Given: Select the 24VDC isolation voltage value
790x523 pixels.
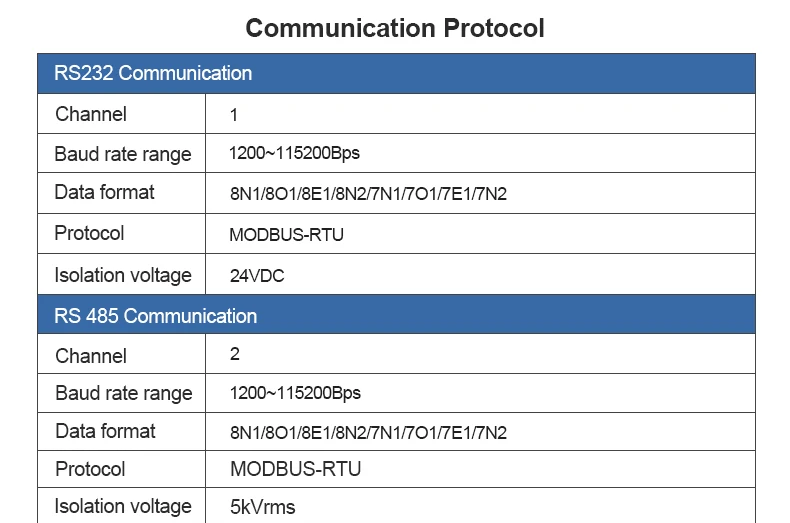Looking at the screenshot, I should click(x=257, y=276).
